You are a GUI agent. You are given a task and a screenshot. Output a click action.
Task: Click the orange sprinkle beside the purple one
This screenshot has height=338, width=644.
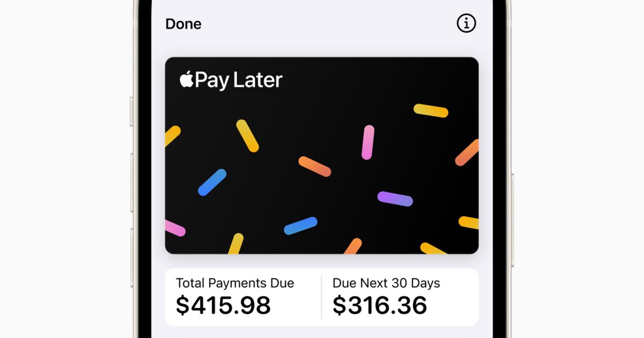pyautogui.click(x=314, y=166)
